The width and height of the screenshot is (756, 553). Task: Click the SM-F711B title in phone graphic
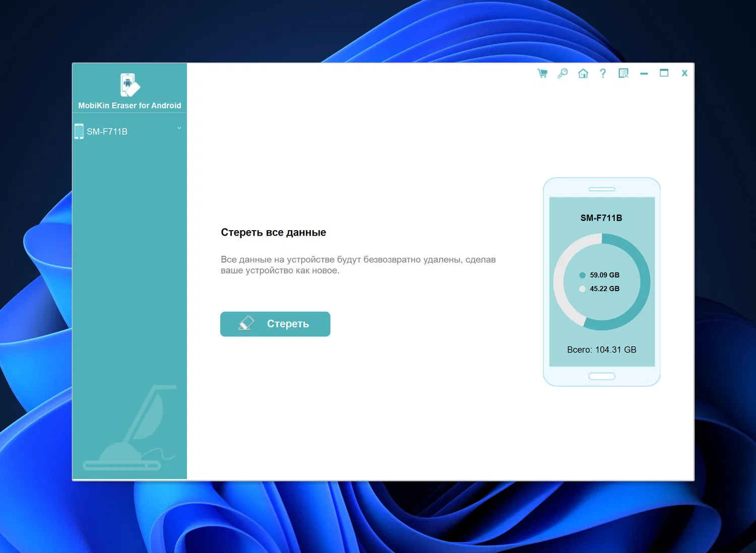(x=601, y=218)
